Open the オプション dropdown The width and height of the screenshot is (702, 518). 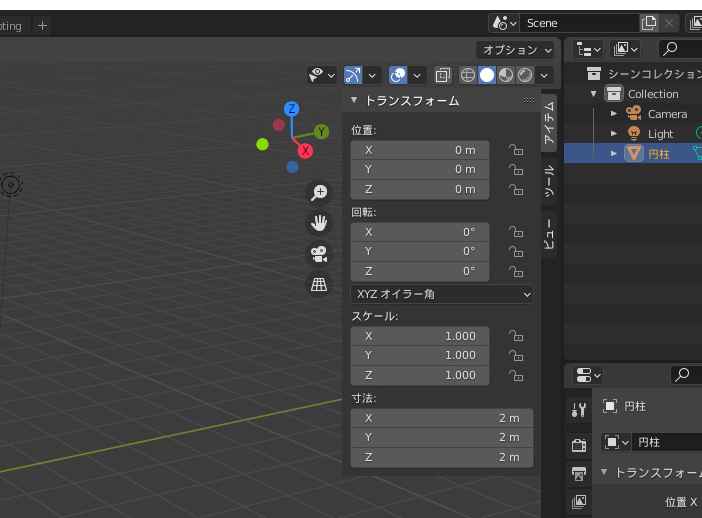tap(516, 50)
